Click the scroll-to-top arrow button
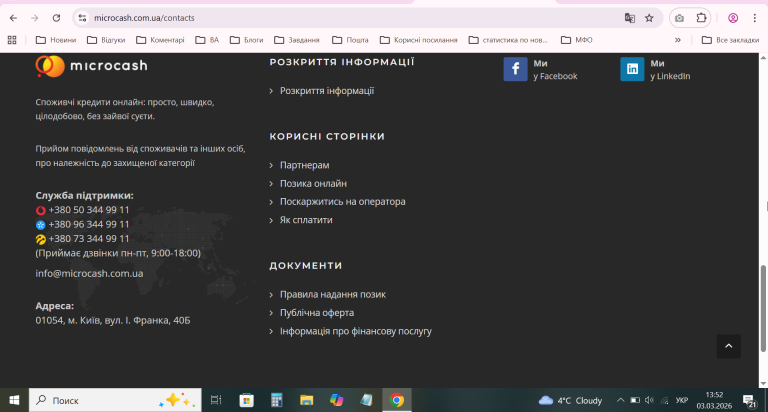This screenshot has width=768, height=412. (x=728, y=346)
